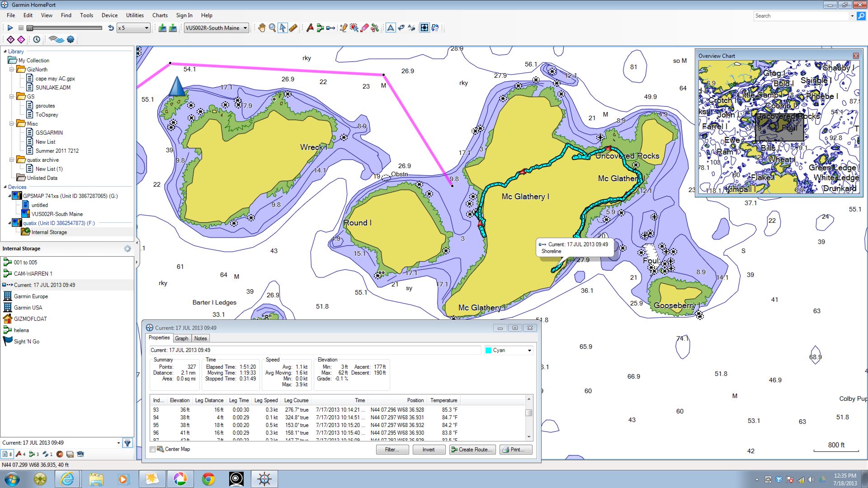
Task: Open the VUS002R-South Maine chart dropdown
Action: click(x=217, y=28)
